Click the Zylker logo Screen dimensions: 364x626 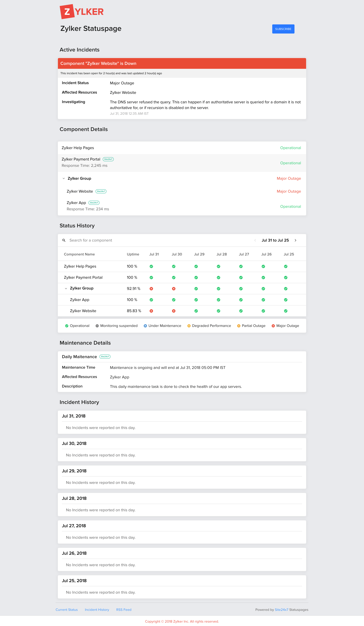pos(81,11)
